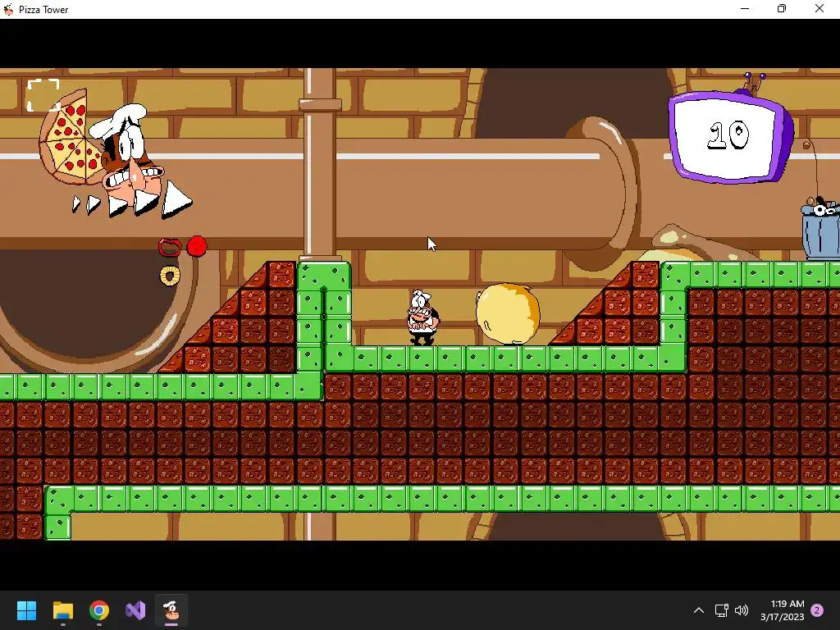Select the red pepper ring collectible
The width and height of the screenshot is (840, 630).
click(170, 247)
